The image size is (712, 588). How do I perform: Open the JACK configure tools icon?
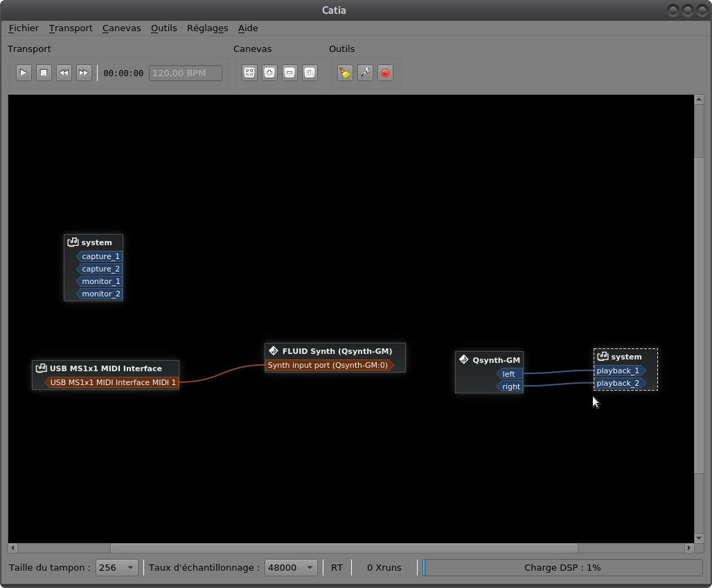coord(365,73)
